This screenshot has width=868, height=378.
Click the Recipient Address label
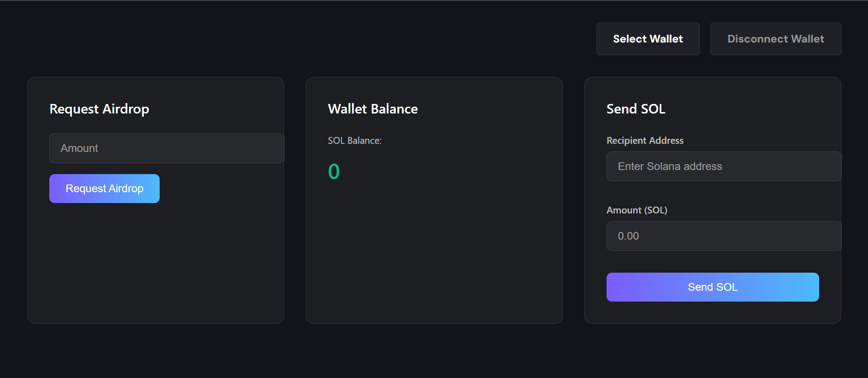[x=645, y=140]
